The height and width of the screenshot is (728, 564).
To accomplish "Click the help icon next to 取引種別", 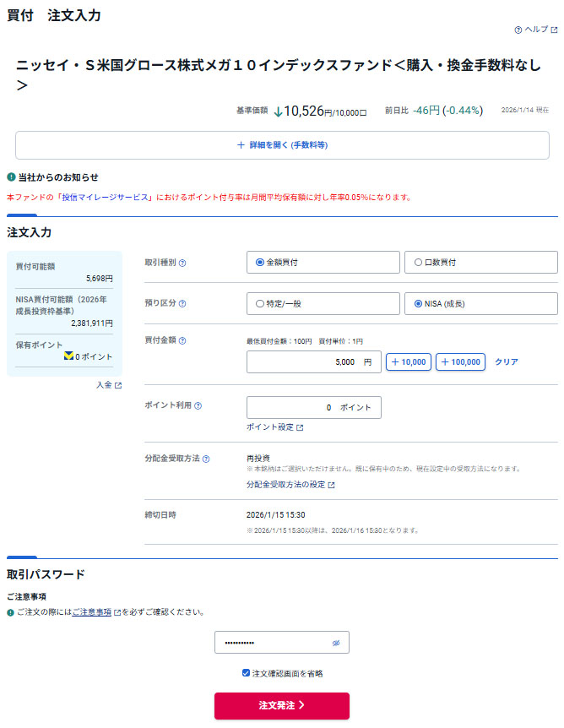I will pyautogui.click(x=182, y=263).
